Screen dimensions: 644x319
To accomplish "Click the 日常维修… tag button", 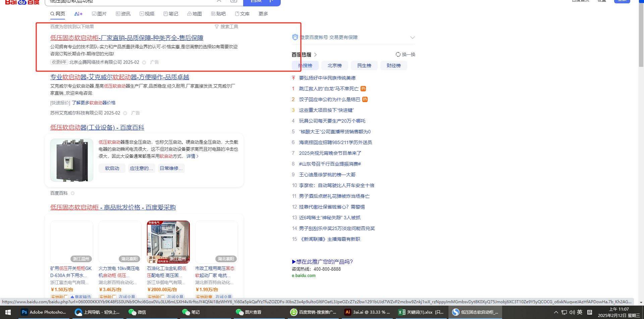I will click(171, 168).
